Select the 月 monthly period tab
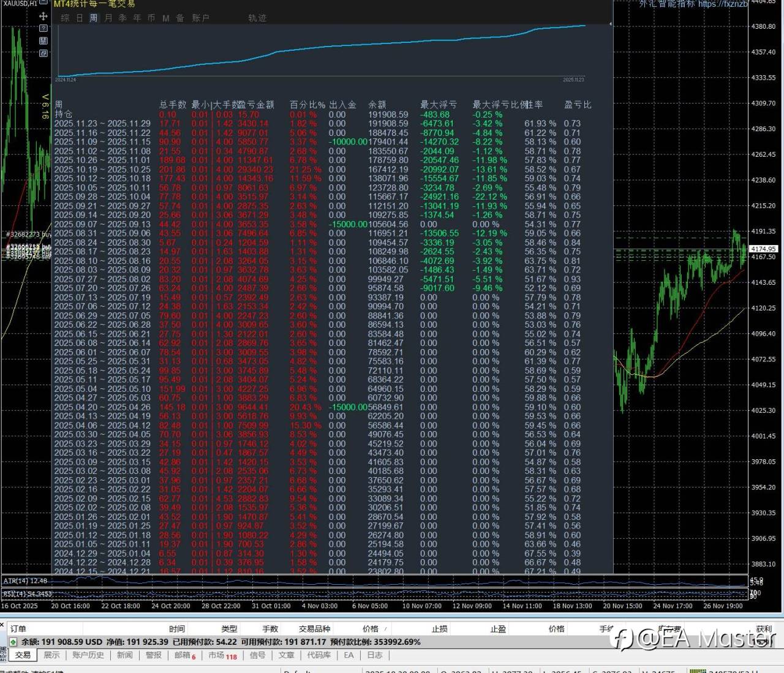Screen dimensions: 784x673 [x=108, y=18]
